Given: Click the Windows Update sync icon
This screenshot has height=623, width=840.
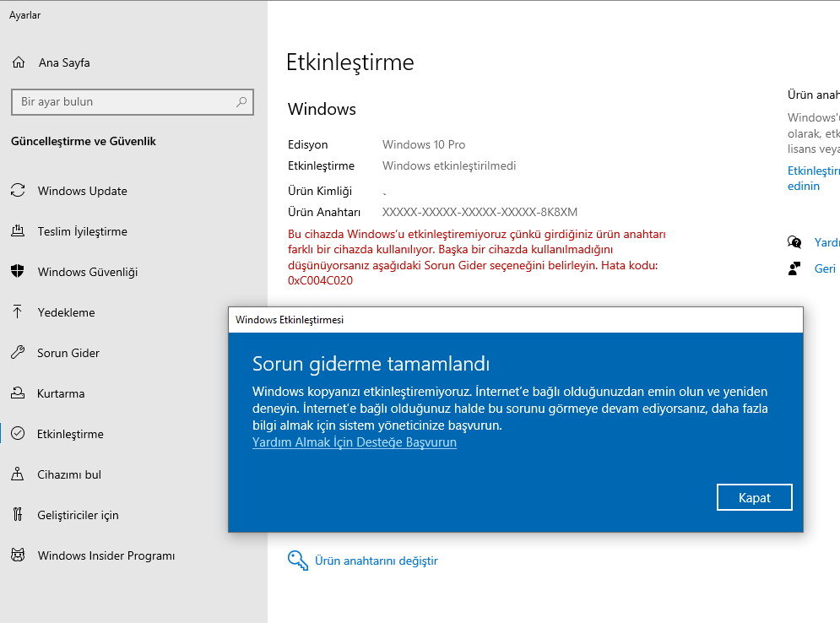Looking at the screenshot, I should pyautogui.click(x=18, y=190).
